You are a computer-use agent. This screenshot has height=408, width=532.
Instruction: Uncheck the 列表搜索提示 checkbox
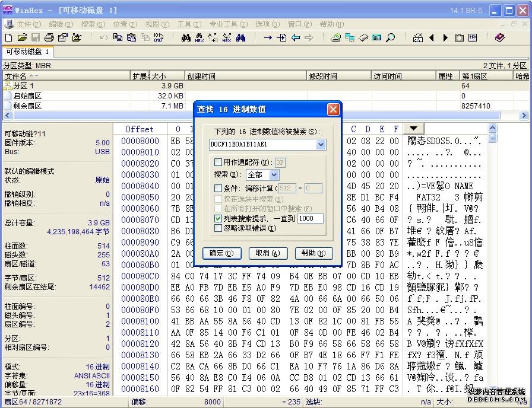coord(218,218)
